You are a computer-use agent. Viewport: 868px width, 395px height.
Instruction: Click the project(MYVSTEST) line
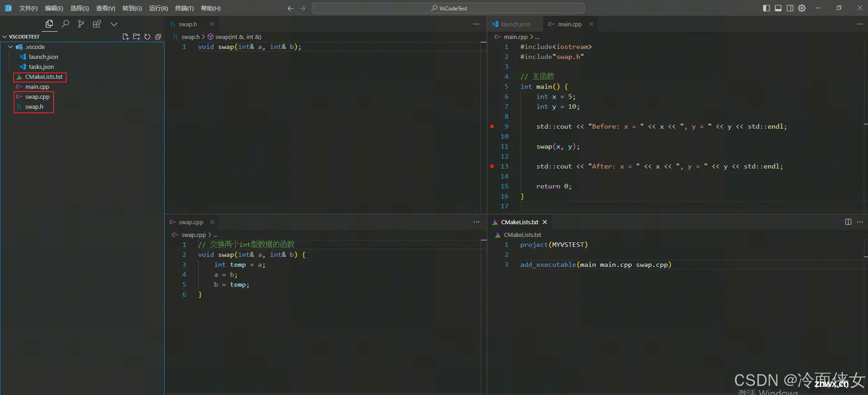click(x=554, y=245)
